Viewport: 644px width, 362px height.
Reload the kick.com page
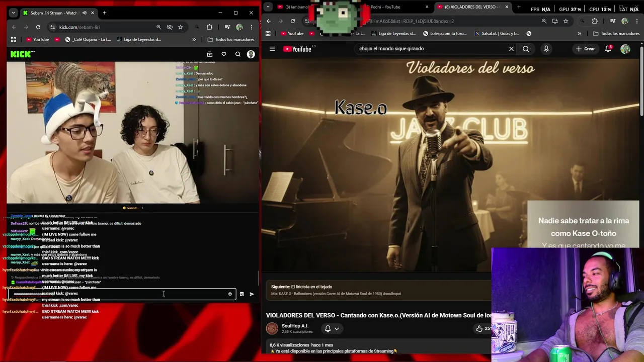pos(38,27)
